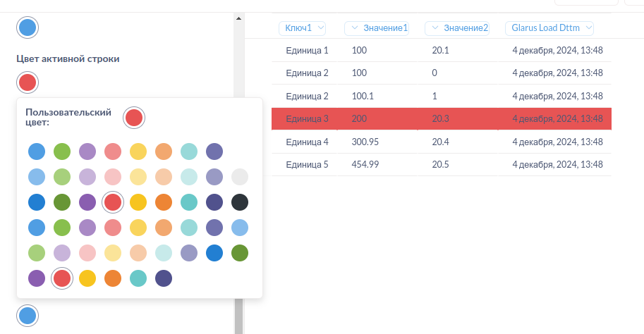
Task: Expand the Glarus Load Dttm column dropdown
Action: pos(549,28)
